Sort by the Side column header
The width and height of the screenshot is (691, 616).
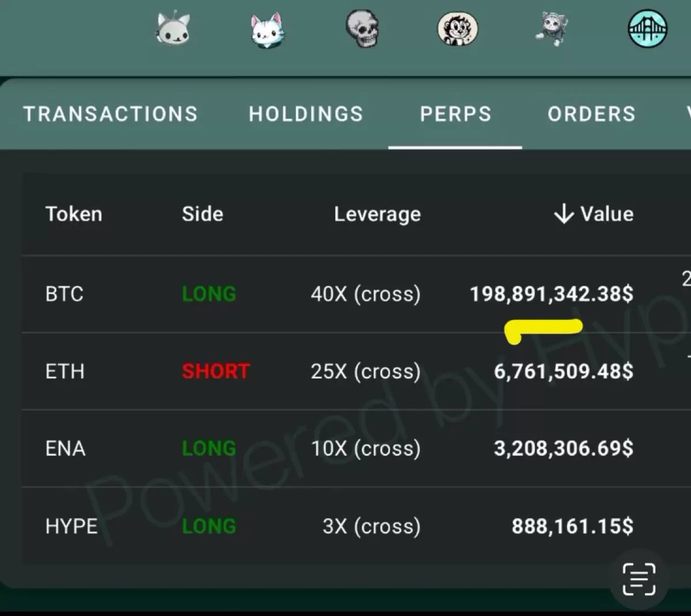pyautogui.click(x=202, y=214)
